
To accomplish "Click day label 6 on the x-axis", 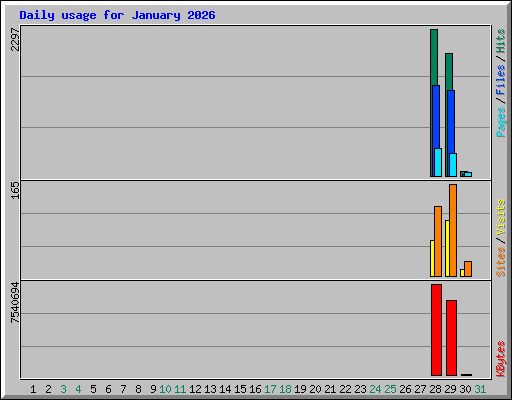I will click(108, 389).
